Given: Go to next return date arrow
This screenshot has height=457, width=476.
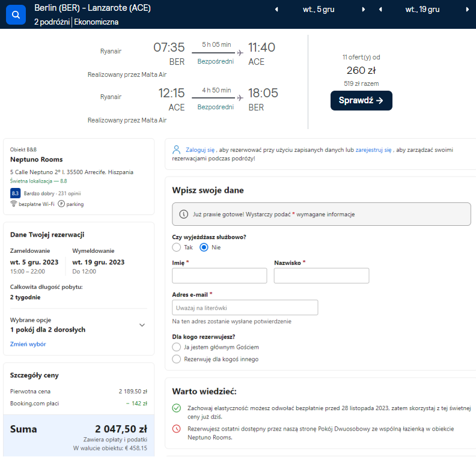Looking at the screenshot, I should 468,10.
